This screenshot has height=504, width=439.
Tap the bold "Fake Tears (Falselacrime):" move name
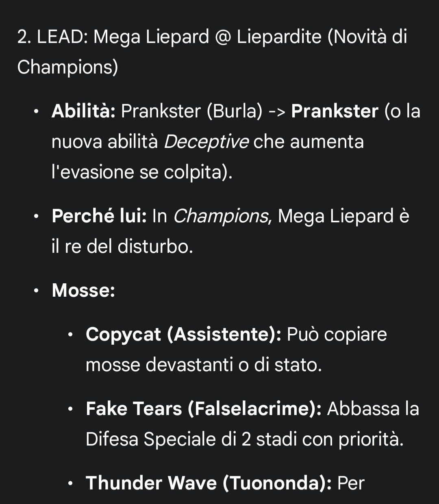tap(204, 408)
